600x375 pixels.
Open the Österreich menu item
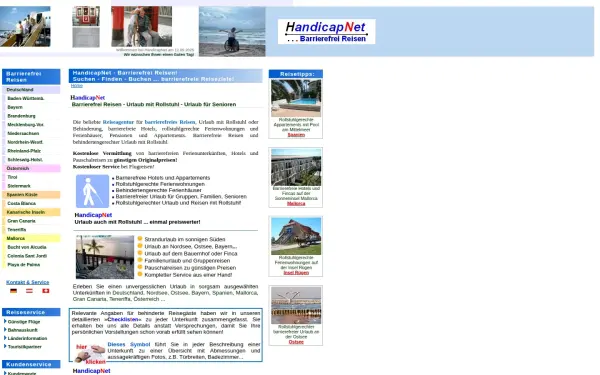click(x=31, y=168)
